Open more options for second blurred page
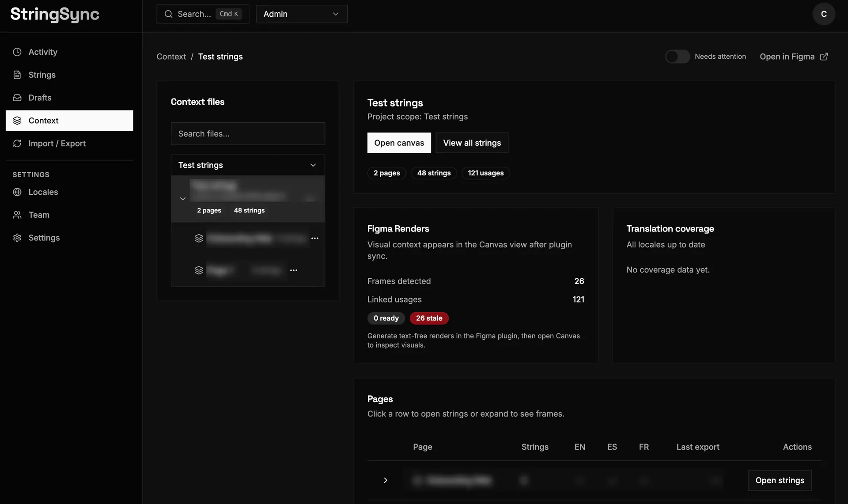 tap(294, 270)
